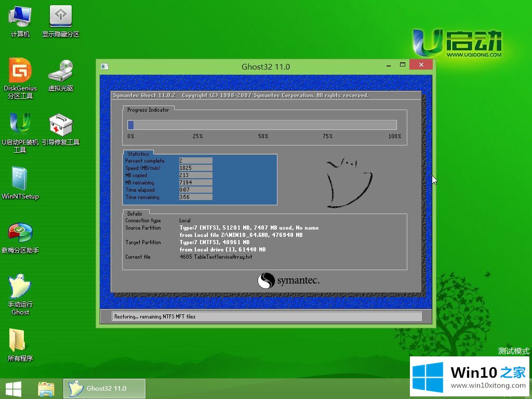Click the Ghost32 11.0 window title text
Screen dimensions: 532x399
coord(265,67)
